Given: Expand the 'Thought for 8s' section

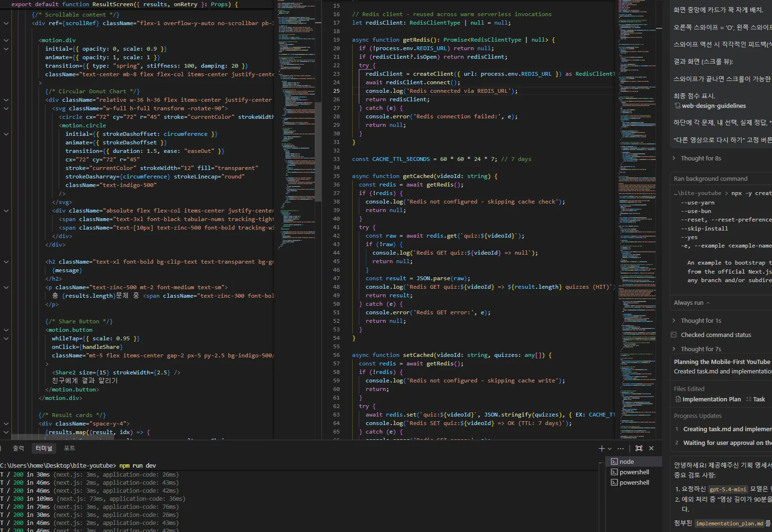Looking at the screenshot, I should point(701,159).
